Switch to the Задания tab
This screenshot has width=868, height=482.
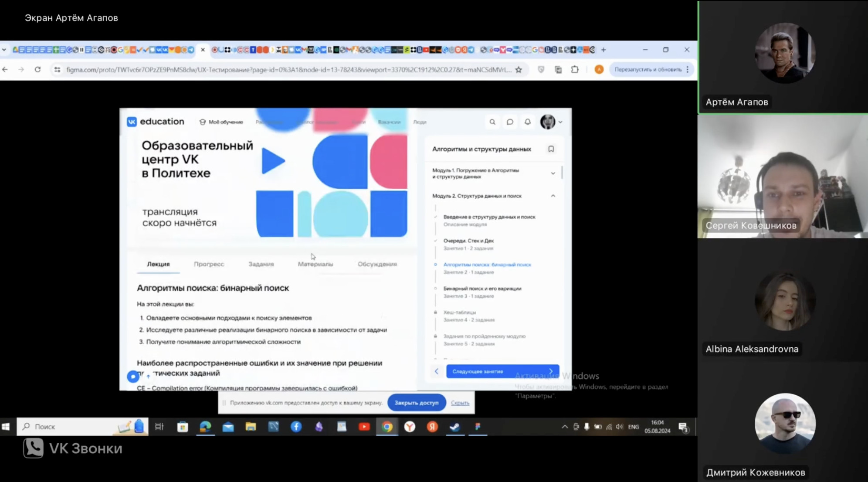tap(261, 264)
